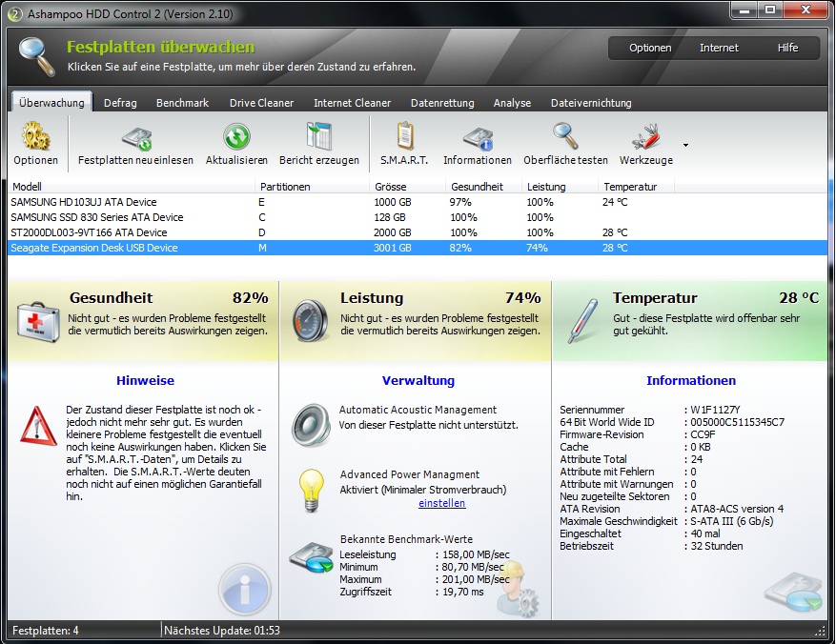Click the speaker icon for Acoustic Management
Screen dimensions: 836x644
click(x=311, y=425)
